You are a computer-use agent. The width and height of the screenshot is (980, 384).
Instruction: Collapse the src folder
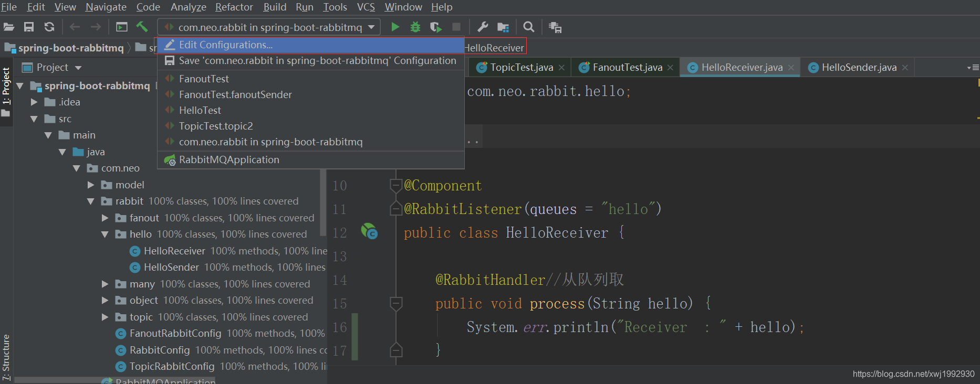(x=34, y=119)
